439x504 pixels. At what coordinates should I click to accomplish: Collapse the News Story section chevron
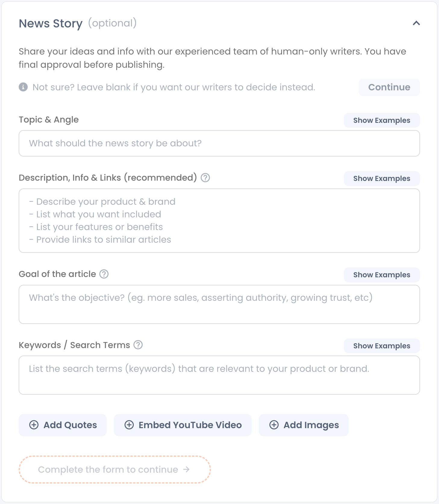pos(416,23)
